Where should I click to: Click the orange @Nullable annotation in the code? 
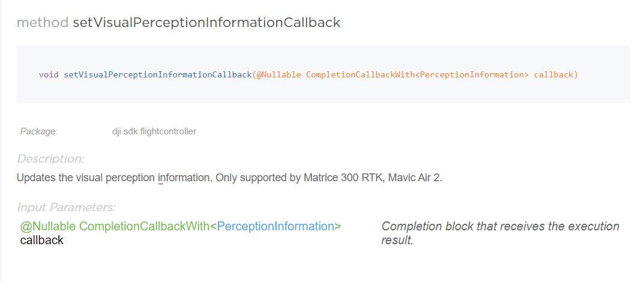point(278,75)
